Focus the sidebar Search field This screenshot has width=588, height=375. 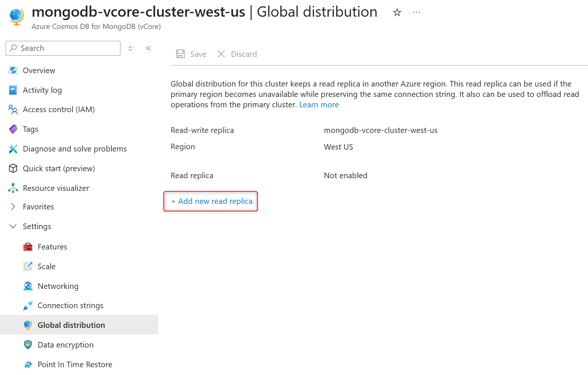(x=63, y=48)
